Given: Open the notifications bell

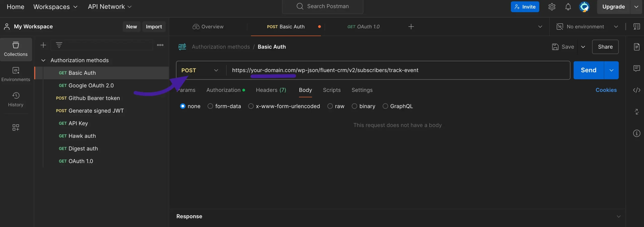Looking at the screenshot, I should point(568,7).
